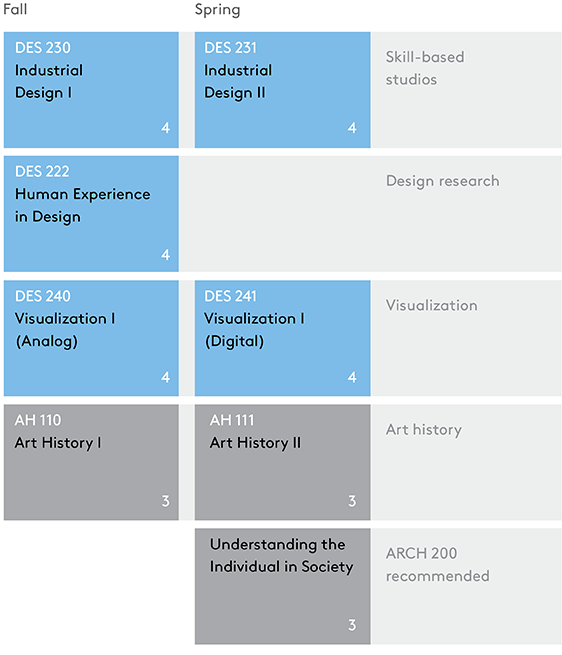Click the Art history category label
Screen dimensions: 562x655
coord(424,429)
